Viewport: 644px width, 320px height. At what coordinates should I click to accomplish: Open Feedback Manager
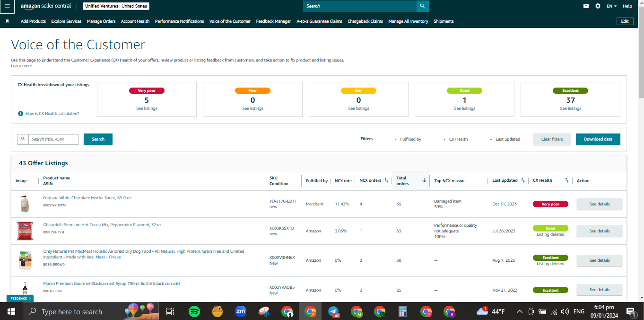tap(273, 21)
